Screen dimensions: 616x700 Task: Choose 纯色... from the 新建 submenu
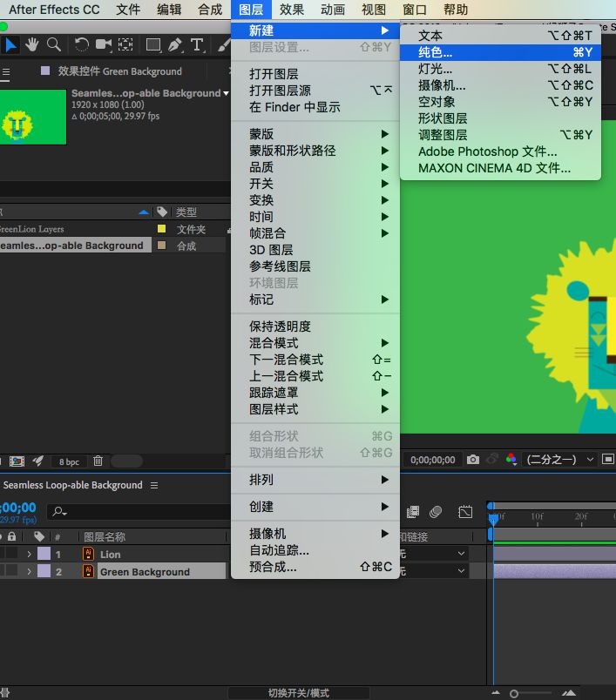coord(436,52)
